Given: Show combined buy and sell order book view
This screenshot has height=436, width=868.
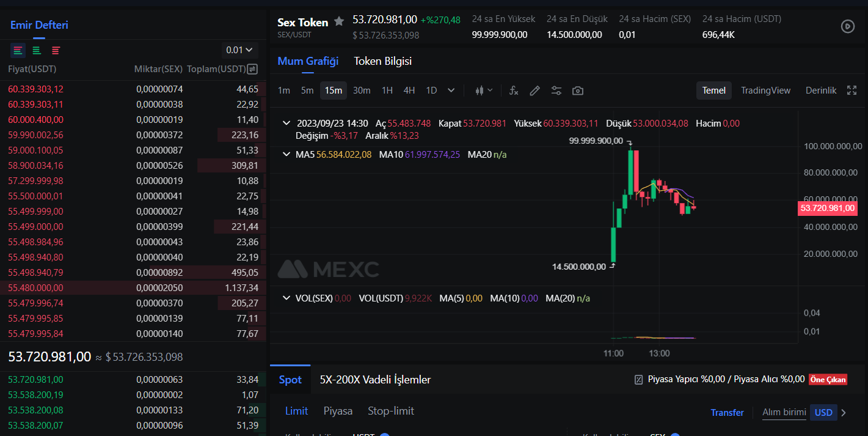Looking at the screenshot, I should pyautogui.click(x=18, y=50).
